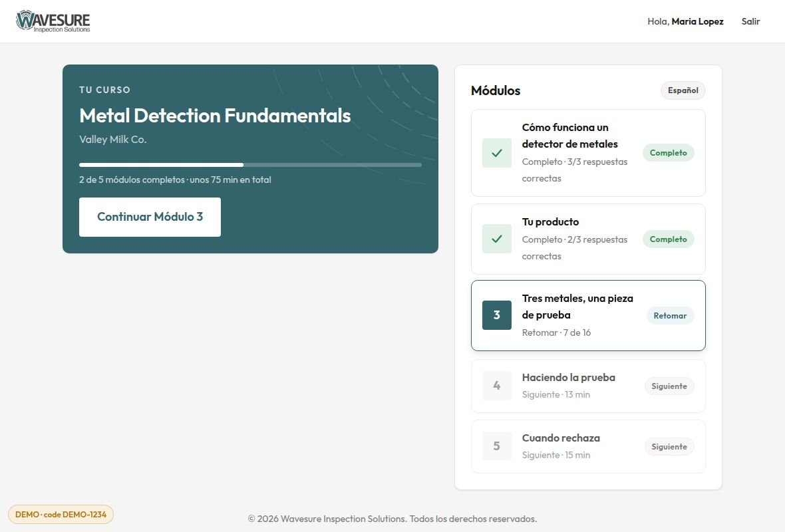This screenshot has width=785, height=532.
Task: Click Retomar · 7 de 16 text
Action: pos(556,332)
